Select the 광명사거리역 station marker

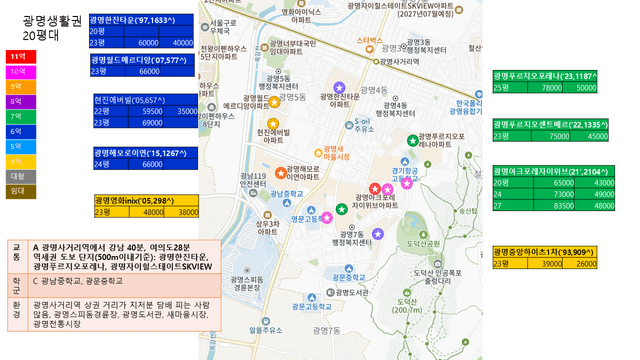(376, 62)
